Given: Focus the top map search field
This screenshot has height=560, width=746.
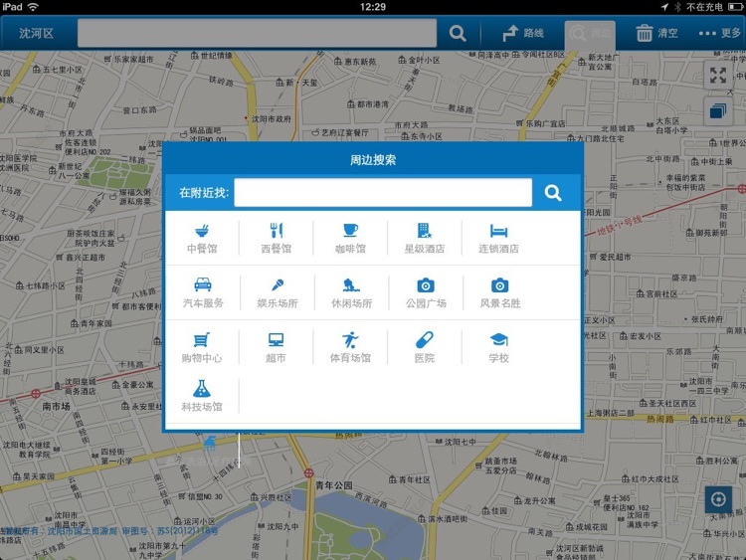Looking at the screenshot, I should click(x=257, y=33).
